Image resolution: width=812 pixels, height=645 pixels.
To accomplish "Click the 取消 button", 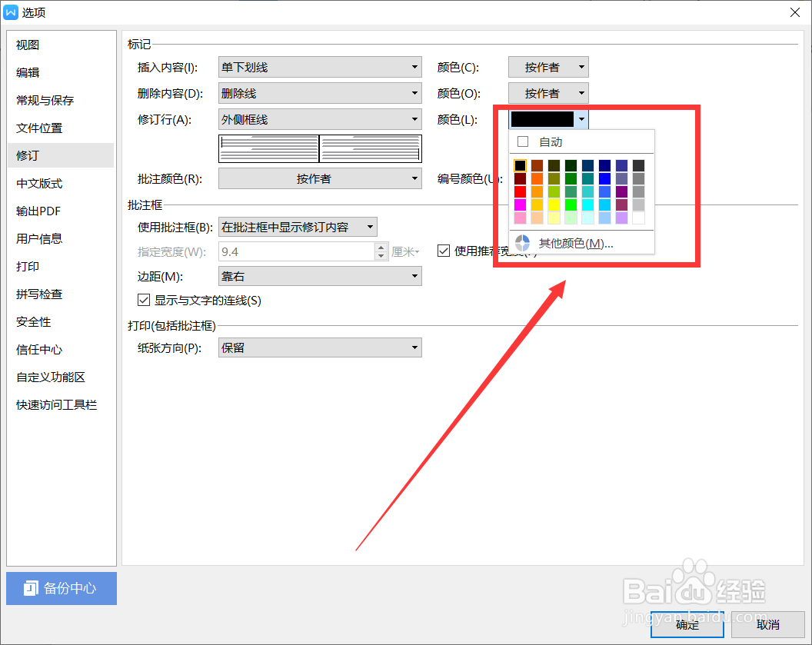I will coord(768,624).
